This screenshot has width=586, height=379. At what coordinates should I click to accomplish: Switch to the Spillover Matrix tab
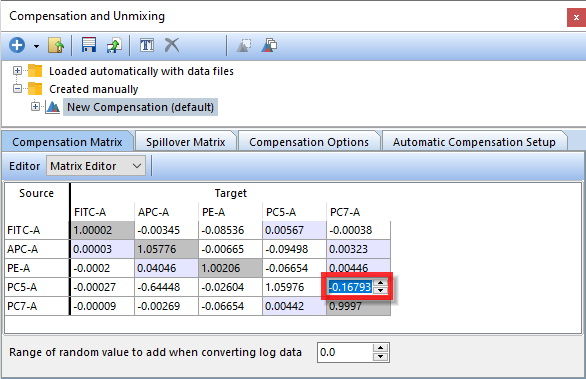[x=186, y=142]
